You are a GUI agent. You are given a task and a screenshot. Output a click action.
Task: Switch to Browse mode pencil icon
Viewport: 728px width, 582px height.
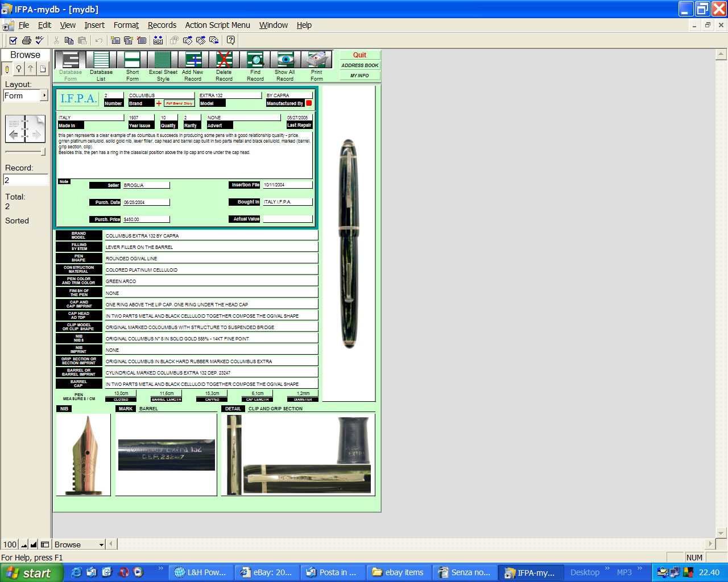coord(7,69)
